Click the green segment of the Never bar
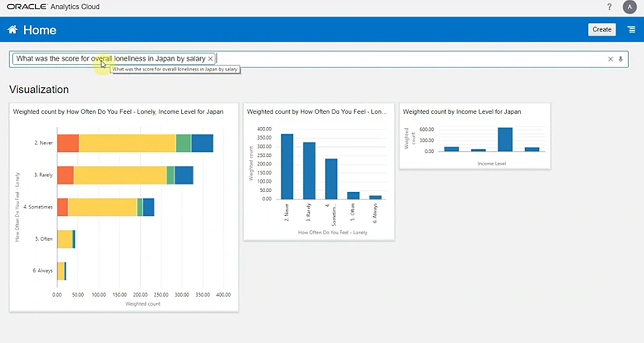This screenshot has width=644, height=343. click(x=183, y=143)
